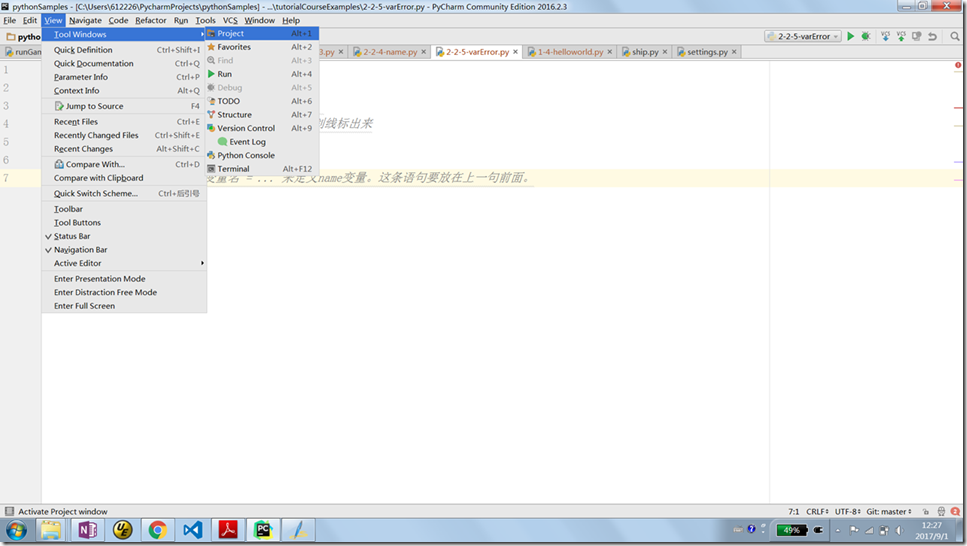
Task: Expand the Active Editor submenu
Action: pos(124,263)
